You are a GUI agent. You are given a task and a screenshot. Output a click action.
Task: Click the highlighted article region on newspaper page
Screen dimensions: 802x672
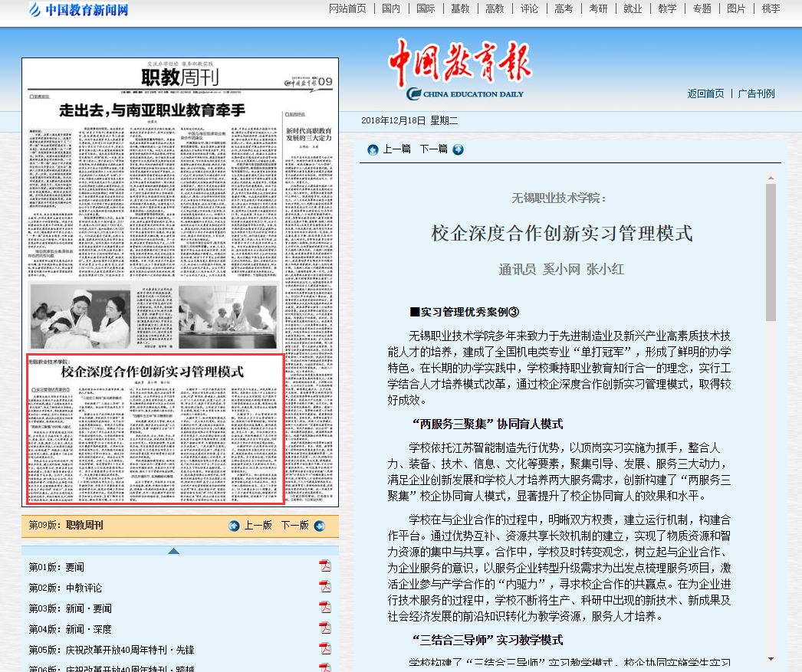point(156,428)
